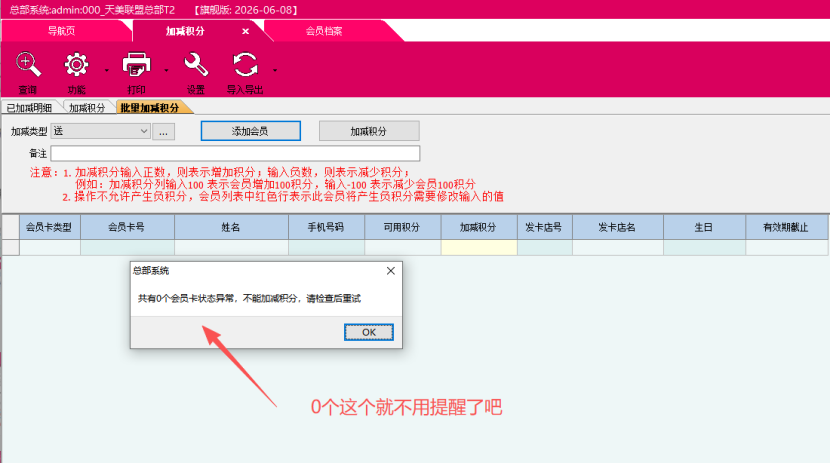Open the 已加减明细 sub-tab

(x=30, y=108)
